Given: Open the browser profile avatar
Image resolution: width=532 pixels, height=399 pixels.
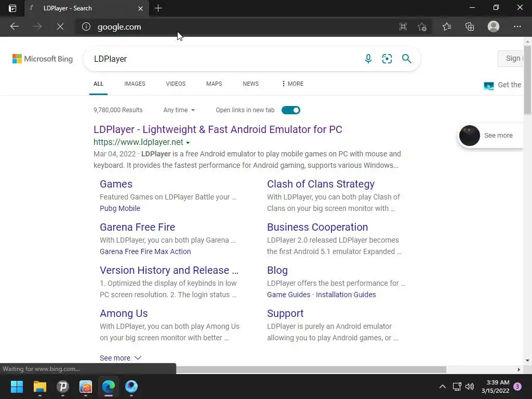Looking at the screenshot, I should tap(494, 26).
